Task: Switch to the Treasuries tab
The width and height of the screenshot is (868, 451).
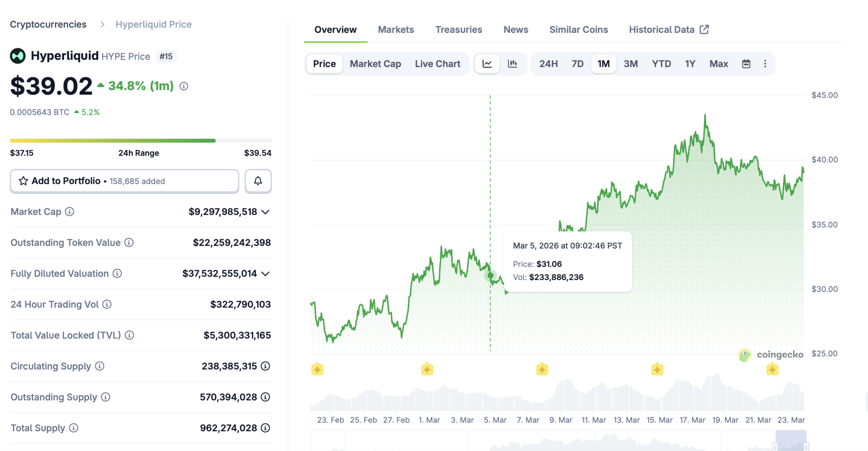Action: click(x=459, y=30)
